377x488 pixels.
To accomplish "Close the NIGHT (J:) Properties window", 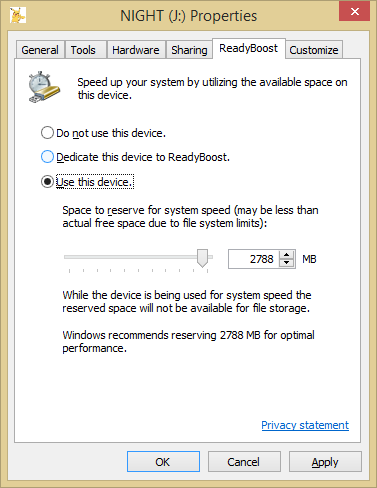I will click(354, 12).
